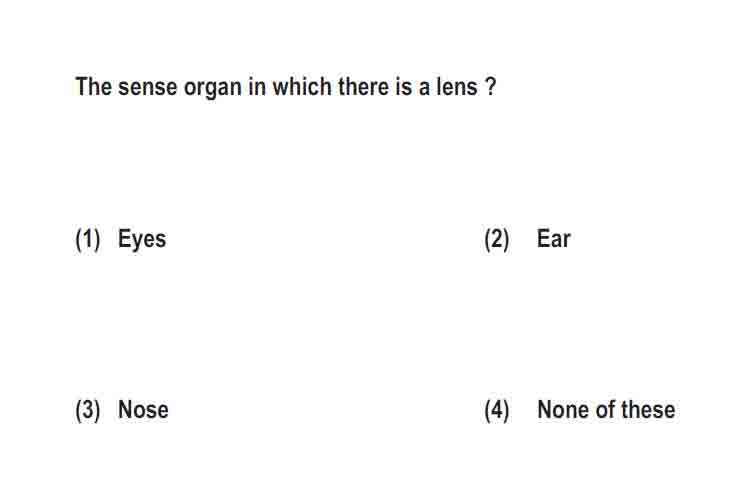The height and width of the screenshot is (500, 750).
Task: Select the None of these answer
Action: (x=606, y=410)
